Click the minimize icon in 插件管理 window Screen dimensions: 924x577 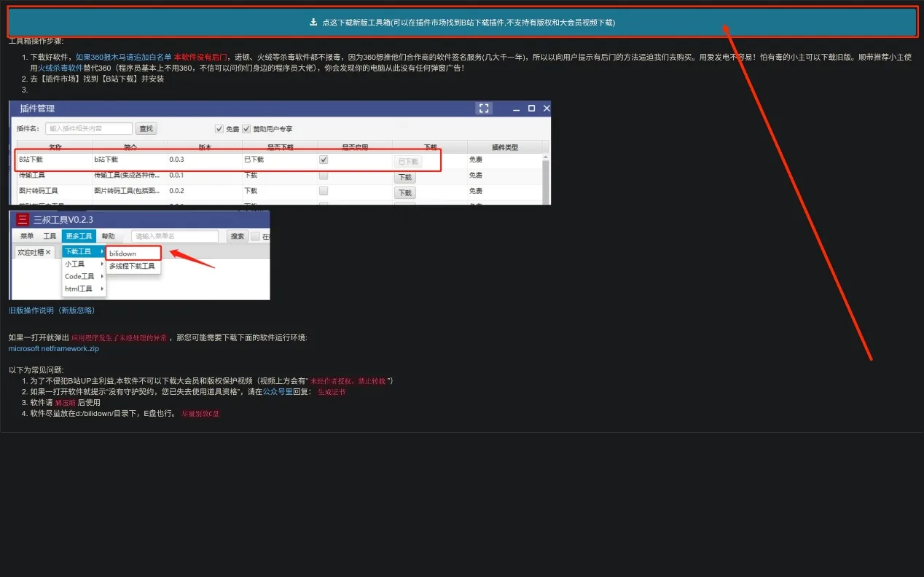click(x=516, y=109)
